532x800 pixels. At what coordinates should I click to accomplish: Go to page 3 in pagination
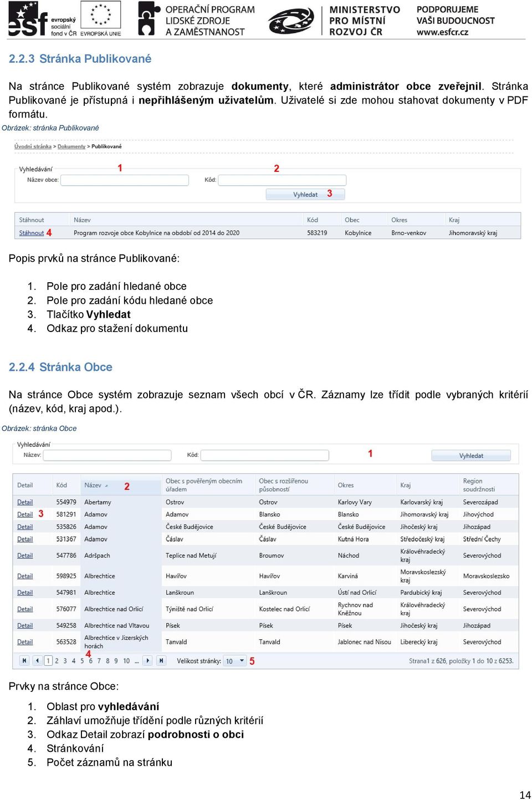65,661
